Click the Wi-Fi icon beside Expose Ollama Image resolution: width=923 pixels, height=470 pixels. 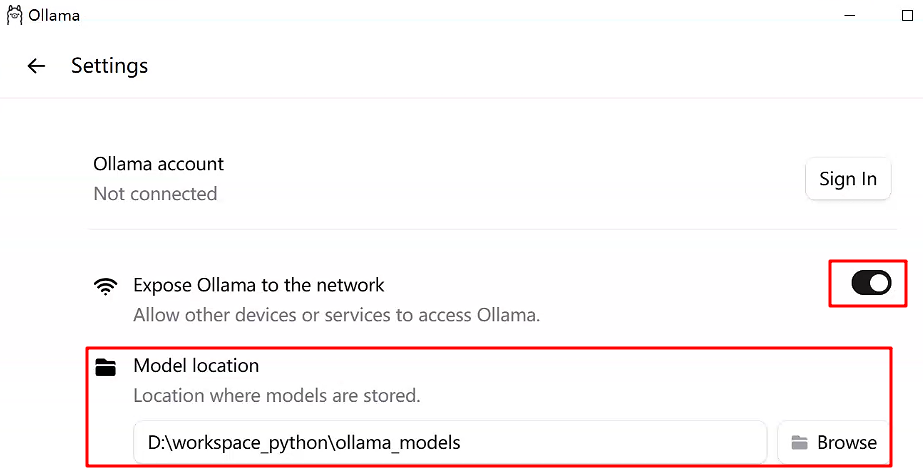105,286
